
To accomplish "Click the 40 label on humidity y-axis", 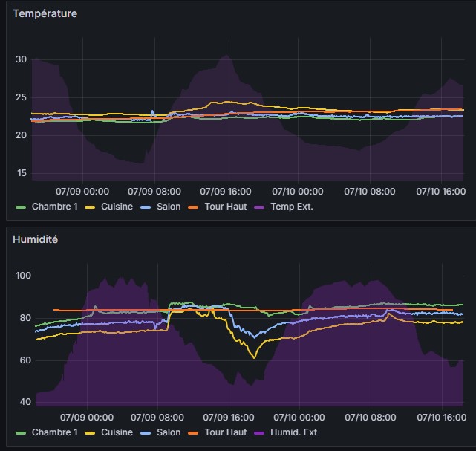I will [25, 402].
